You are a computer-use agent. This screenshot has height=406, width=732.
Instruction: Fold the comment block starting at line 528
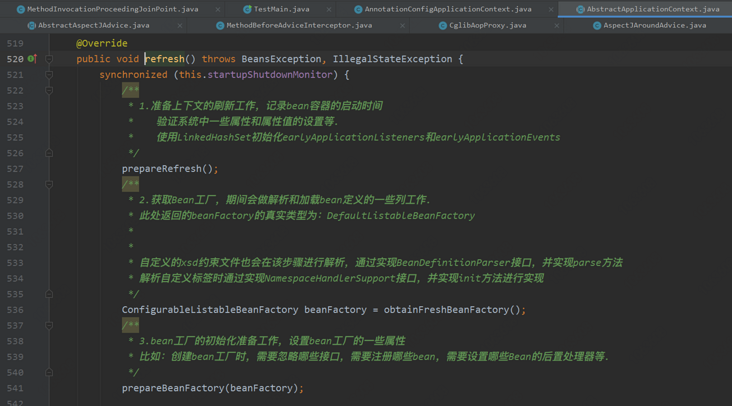point(49,184)
